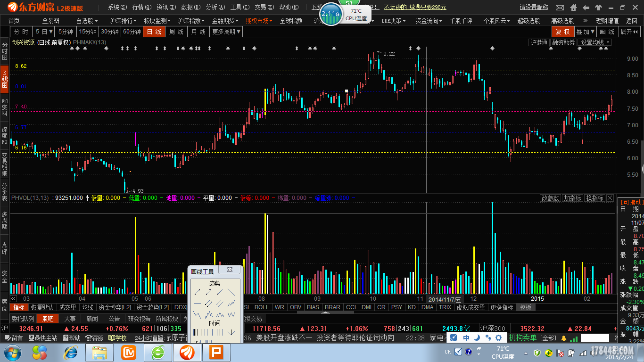The width and height of the screenshot is (644, 362).
Task: Click the 换指标 button
Action: [594, 198]
